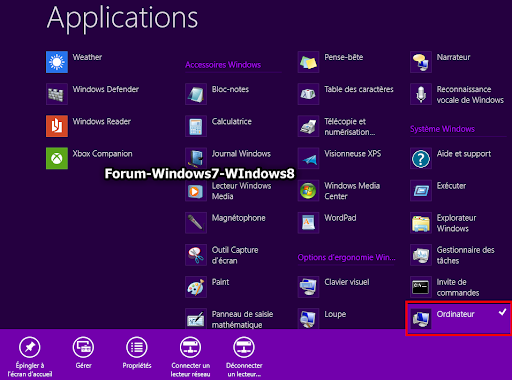Open Panneau de saisie mathématique icon

(x=196, y=319)
